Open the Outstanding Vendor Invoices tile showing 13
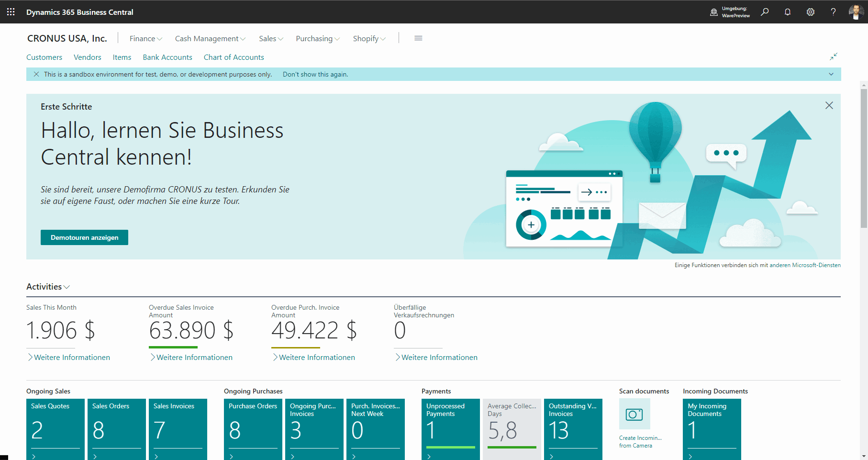Screen dimensions: 868x460 point(573,429)
